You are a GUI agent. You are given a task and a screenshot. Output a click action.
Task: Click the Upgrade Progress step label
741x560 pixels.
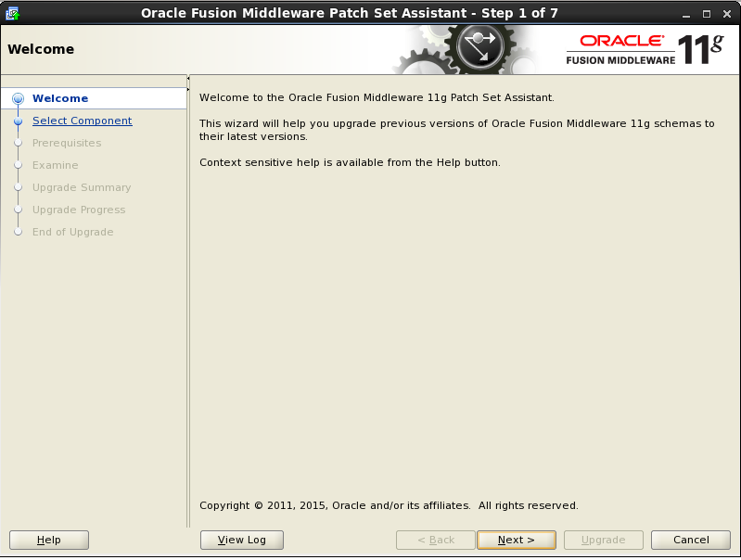pos(79,210)
